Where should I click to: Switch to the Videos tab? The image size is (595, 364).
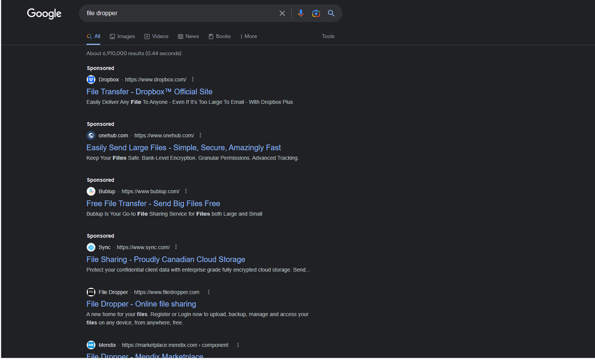click(x=156, y=36)
